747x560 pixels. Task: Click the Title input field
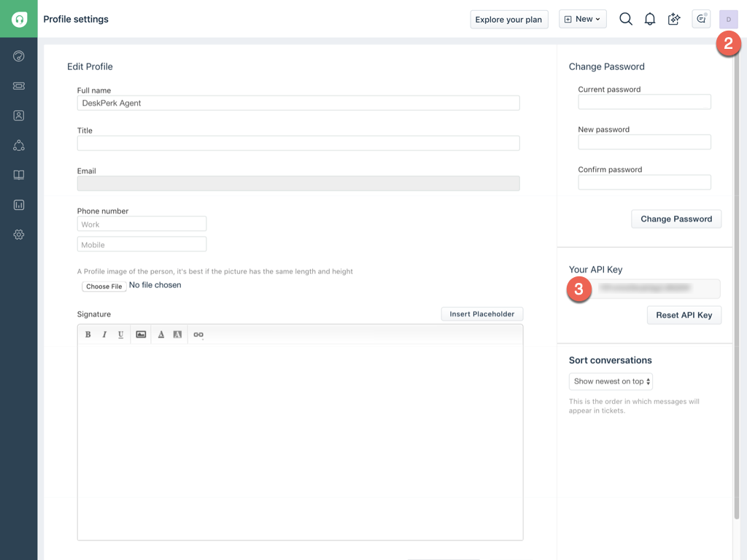[x=298, y=143]
